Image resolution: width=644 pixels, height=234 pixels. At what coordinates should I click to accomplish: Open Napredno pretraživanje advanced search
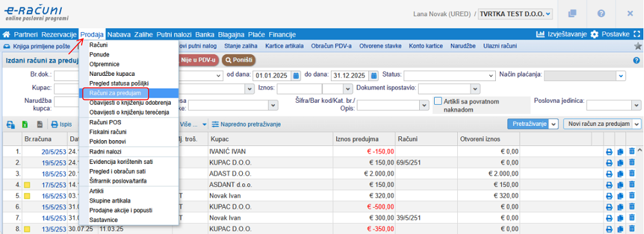(x=246, y=124)
